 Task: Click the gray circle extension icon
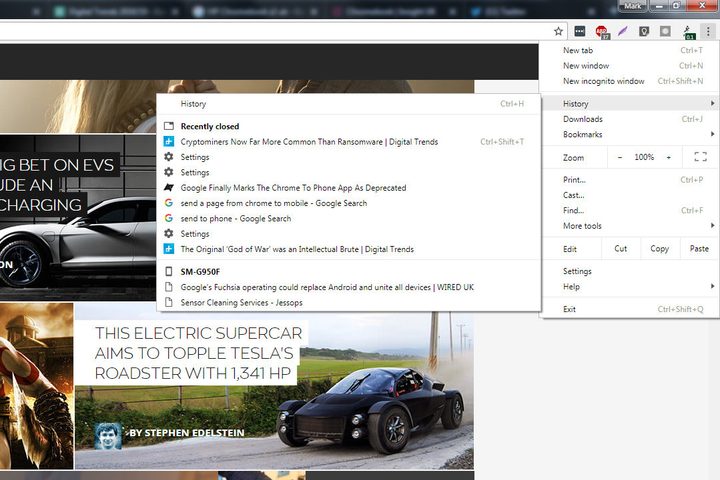coord(665,31)
